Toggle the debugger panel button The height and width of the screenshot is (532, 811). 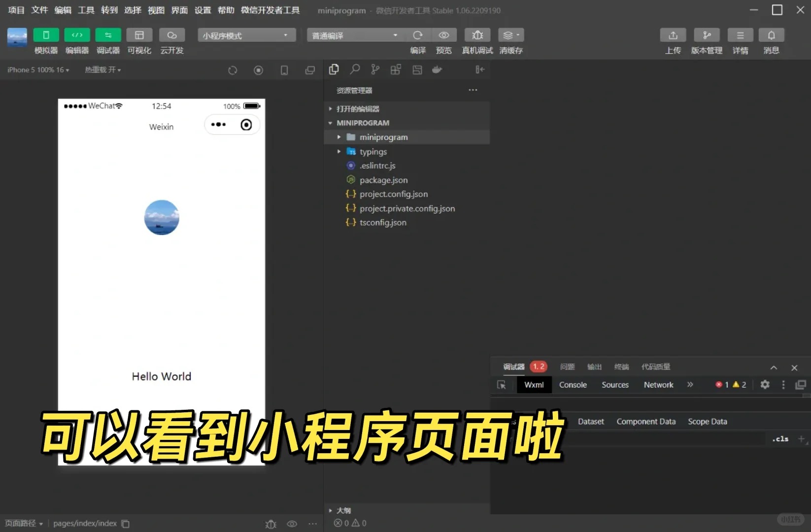(108, 35)
